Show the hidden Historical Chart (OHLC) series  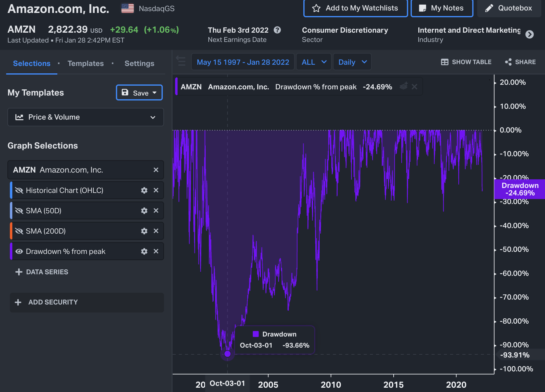pos(19,190)
